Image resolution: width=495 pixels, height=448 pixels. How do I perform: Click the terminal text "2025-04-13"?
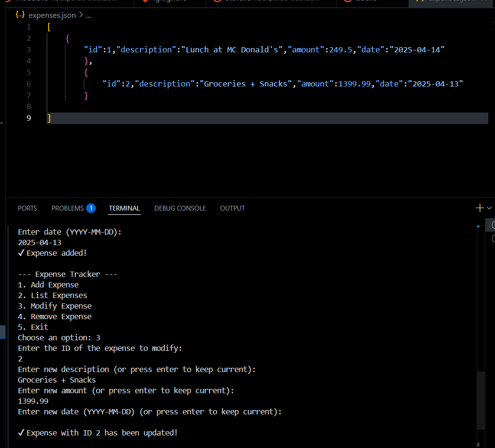(39, 243)
